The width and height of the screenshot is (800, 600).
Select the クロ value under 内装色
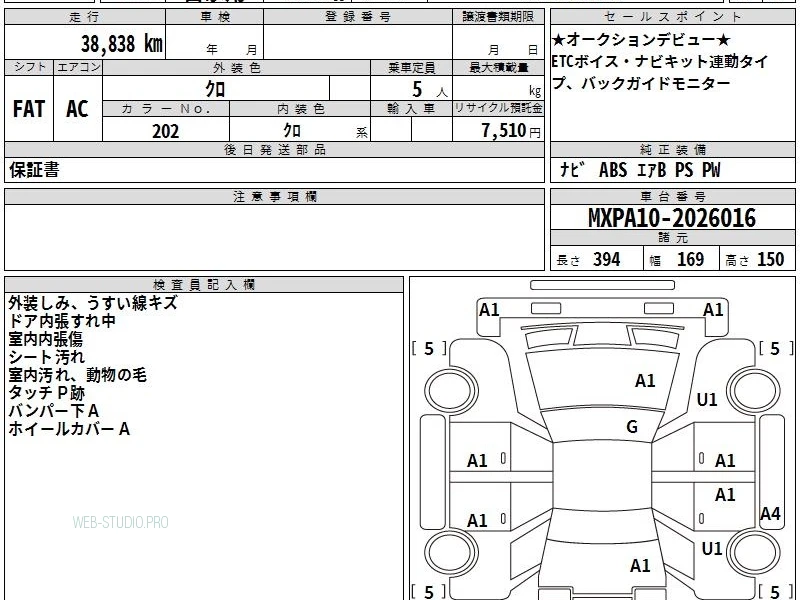(292, 131)
